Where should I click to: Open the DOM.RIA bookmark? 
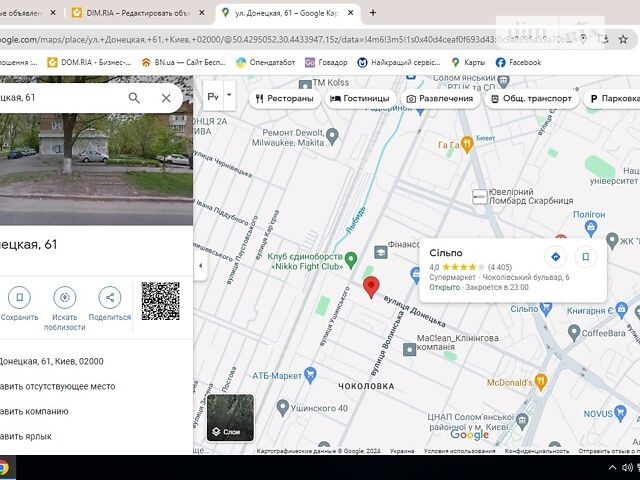(x=89, y=62)
